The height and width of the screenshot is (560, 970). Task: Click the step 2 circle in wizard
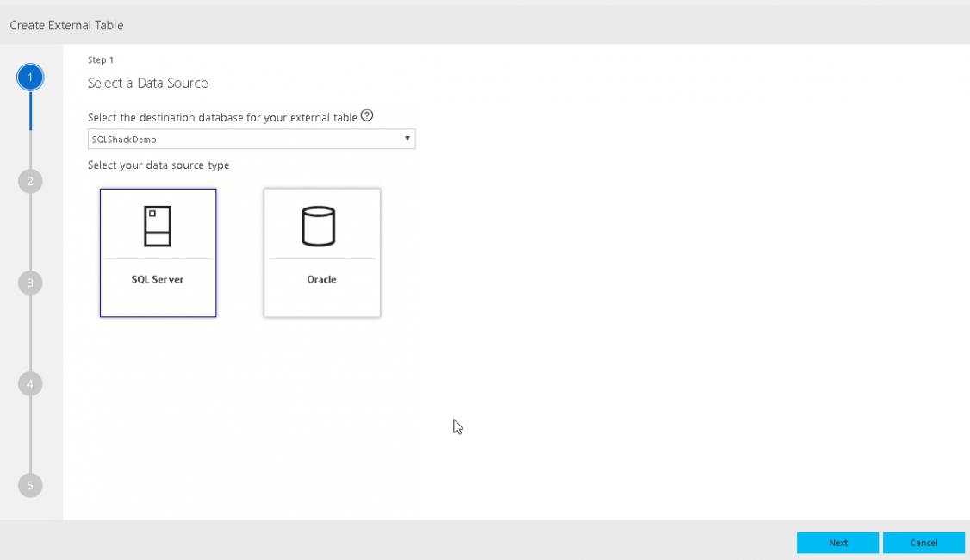[30, 181]
